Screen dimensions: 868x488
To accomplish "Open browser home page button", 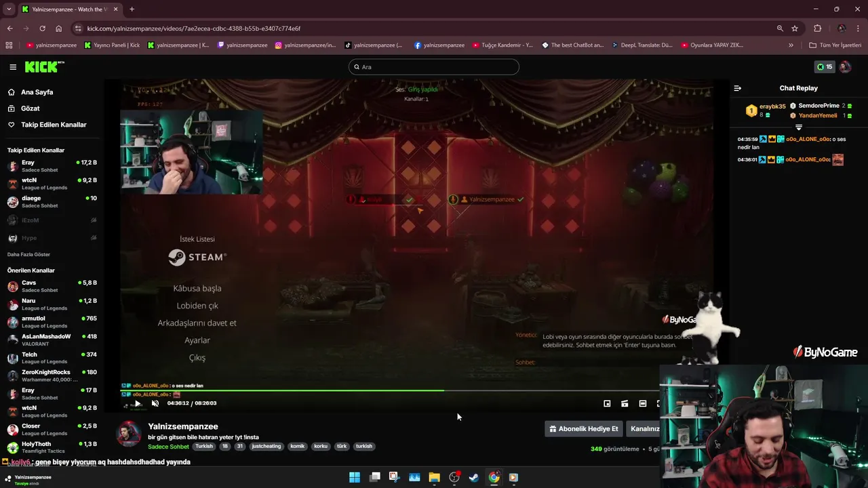I will click(59, 28).
